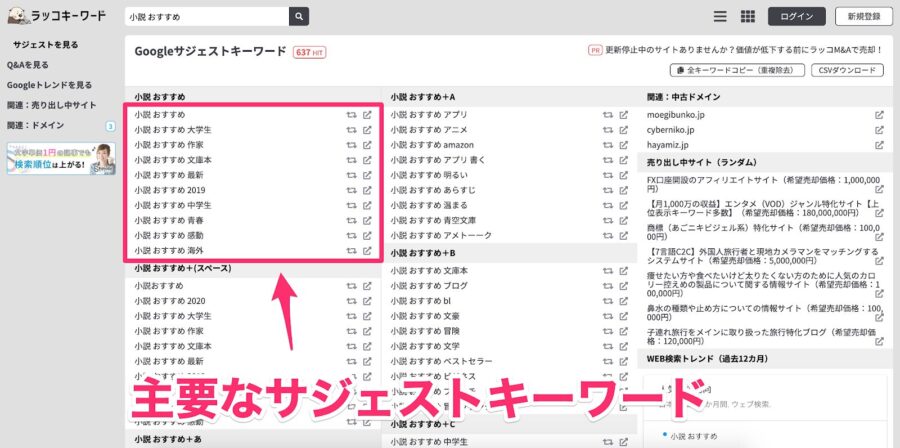This screenshot has height=448, width=900.
Task: Click the ラッコキーワード otter logo
Action: coord(57,15)
